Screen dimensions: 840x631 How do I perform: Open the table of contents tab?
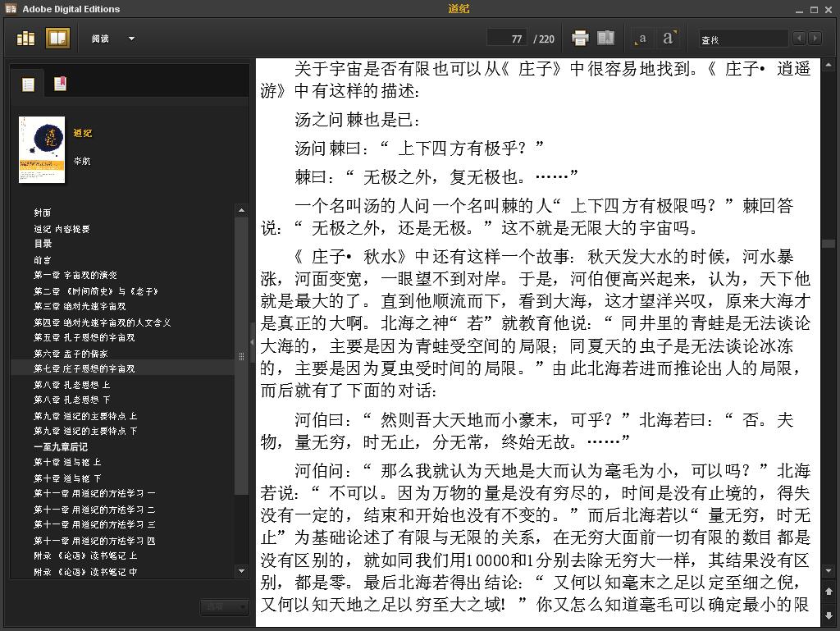(28, 84)
